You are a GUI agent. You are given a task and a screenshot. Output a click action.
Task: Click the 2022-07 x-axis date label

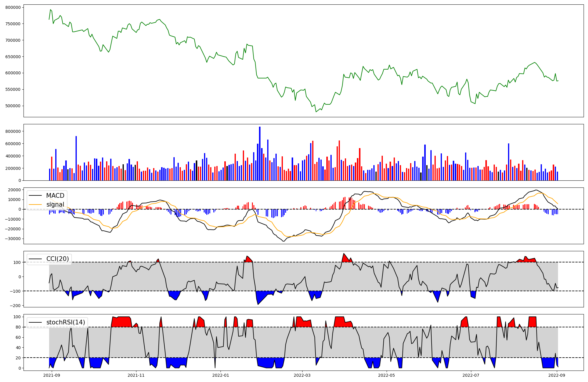tap(471, 375)
